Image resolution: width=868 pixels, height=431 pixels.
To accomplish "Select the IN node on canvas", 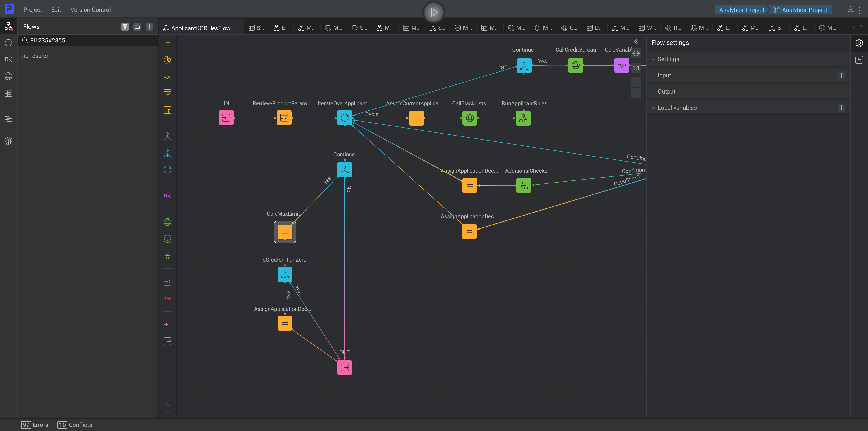I will [226, 118].
